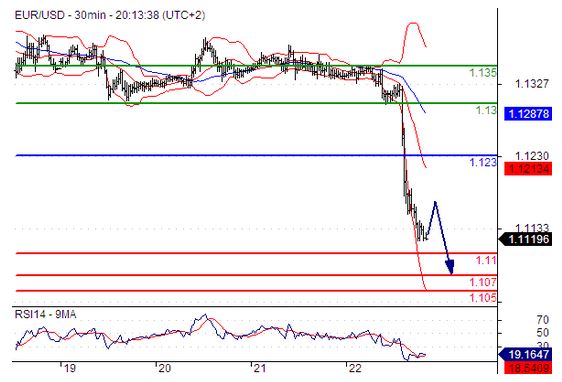Click the 1.1230 axis value
This screenshot has width=562, height=382.
[532, 156]
